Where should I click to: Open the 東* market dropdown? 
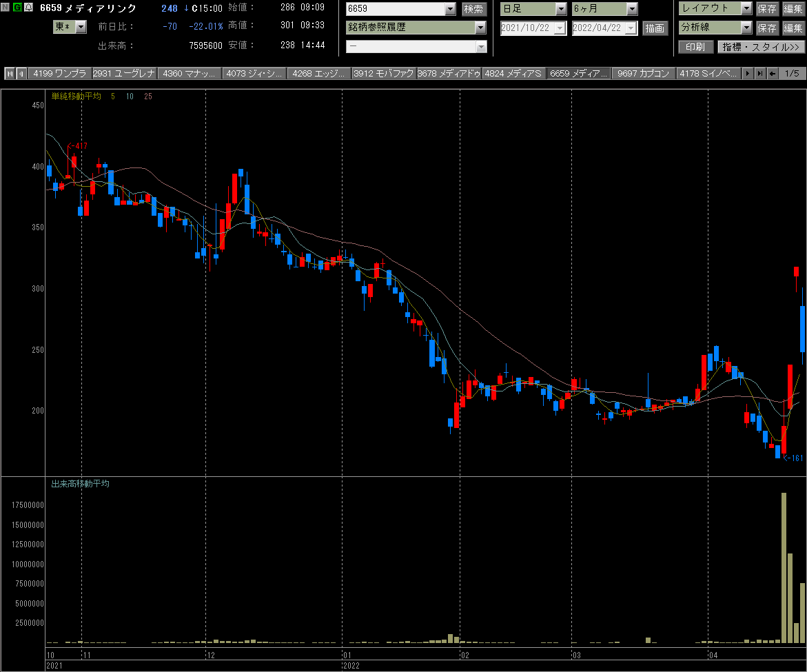[70, 27]
